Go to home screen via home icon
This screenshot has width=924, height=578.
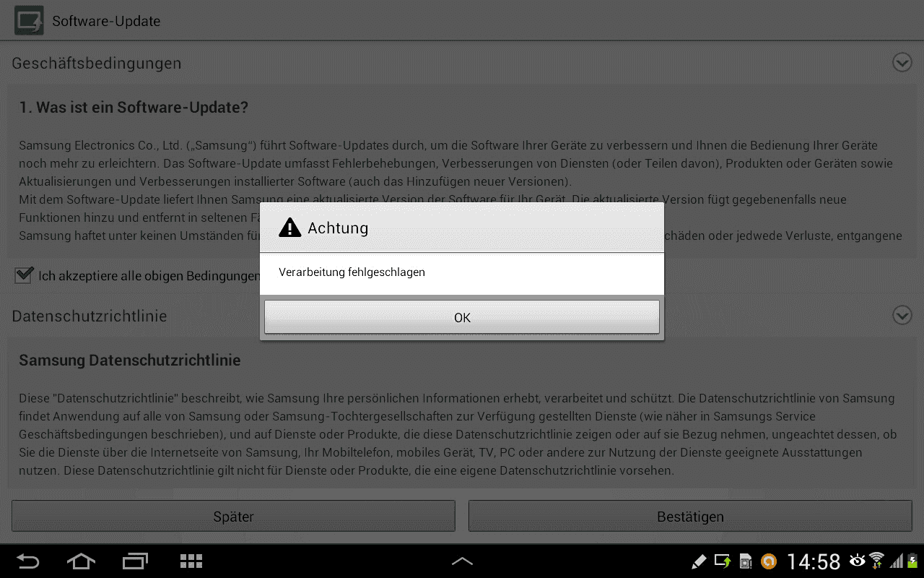(x=81, y=561)
